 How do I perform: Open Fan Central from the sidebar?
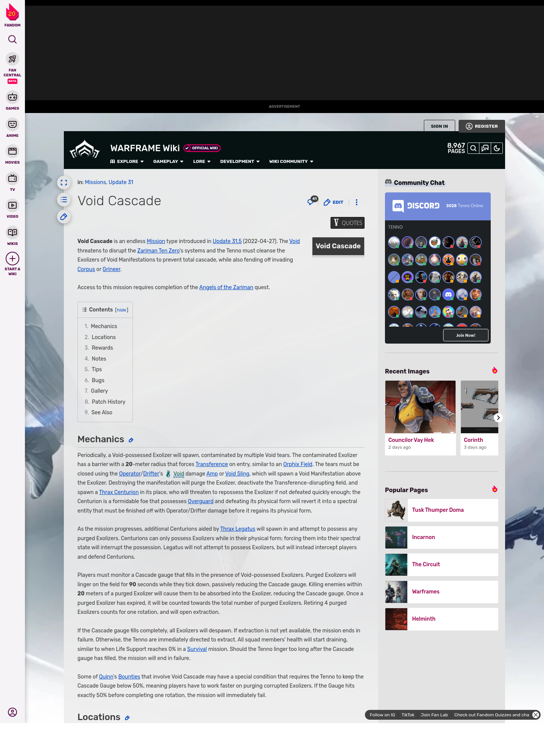coord(12,68)
